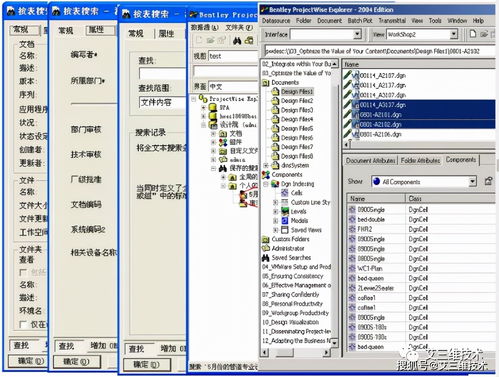This screenshot has height=377, width=499.
Task: Click open-folder icon beside New Document icon
Action: coord(484,34)
